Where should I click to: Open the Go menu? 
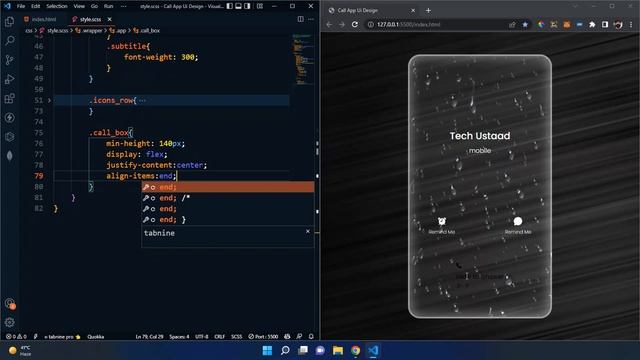tap(94, 6)
